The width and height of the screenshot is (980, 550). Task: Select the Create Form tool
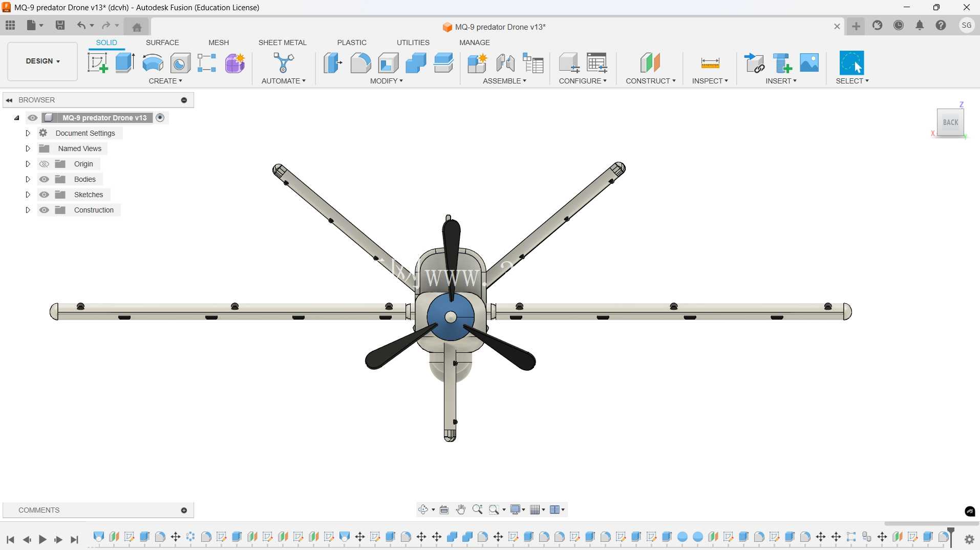(235, 63)
